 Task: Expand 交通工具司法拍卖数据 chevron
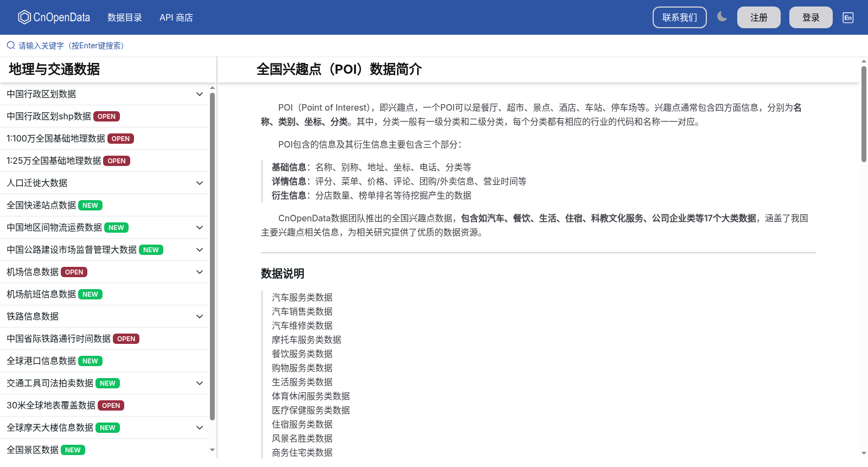click(200, 383)
